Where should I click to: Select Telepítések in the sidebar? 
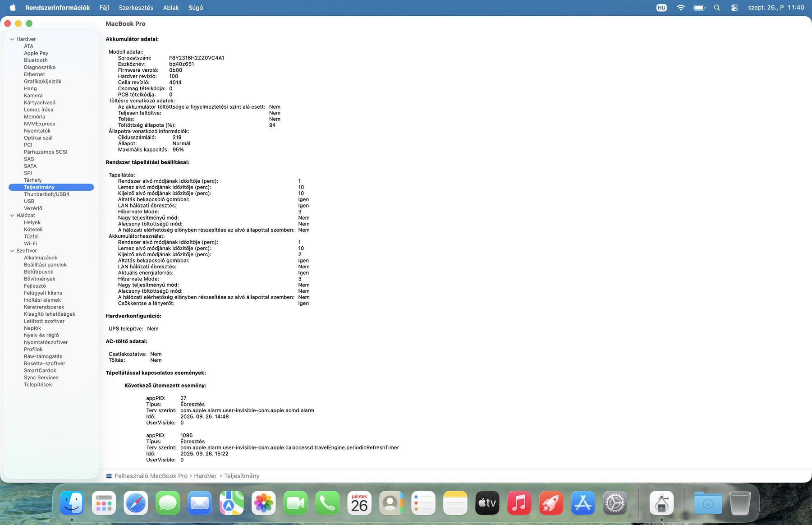(x=38, y=385)
